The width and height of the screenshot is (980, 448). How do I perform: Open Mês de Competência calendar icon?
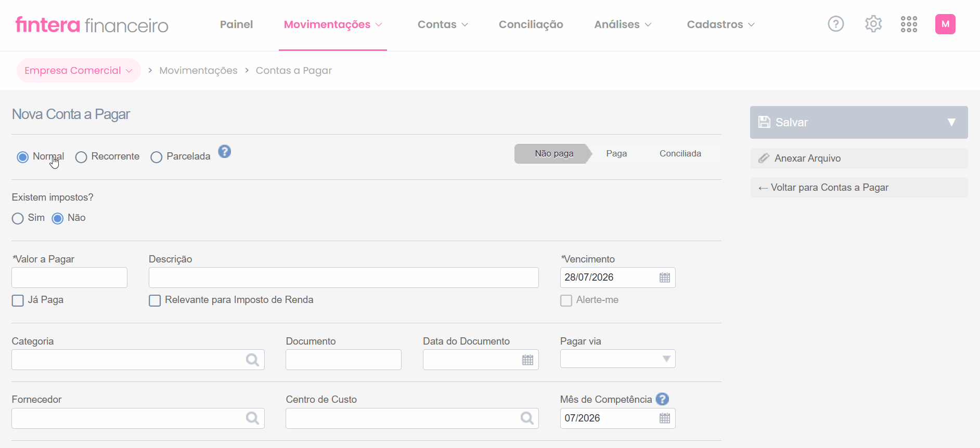tap(665, 418)
